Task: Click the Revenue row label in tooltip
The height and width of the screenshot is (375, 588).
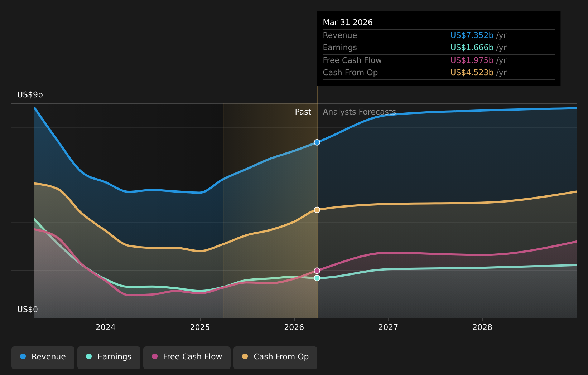Action: 340,35
